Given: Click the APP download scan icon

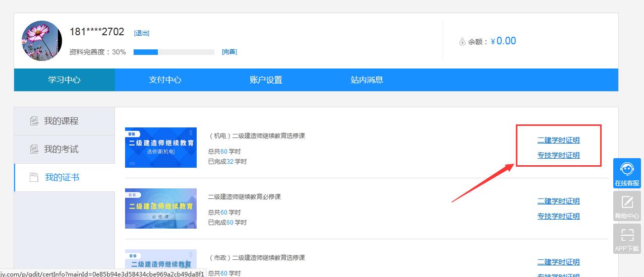Looking at the screenshot, I should click(x=627, y=235).
